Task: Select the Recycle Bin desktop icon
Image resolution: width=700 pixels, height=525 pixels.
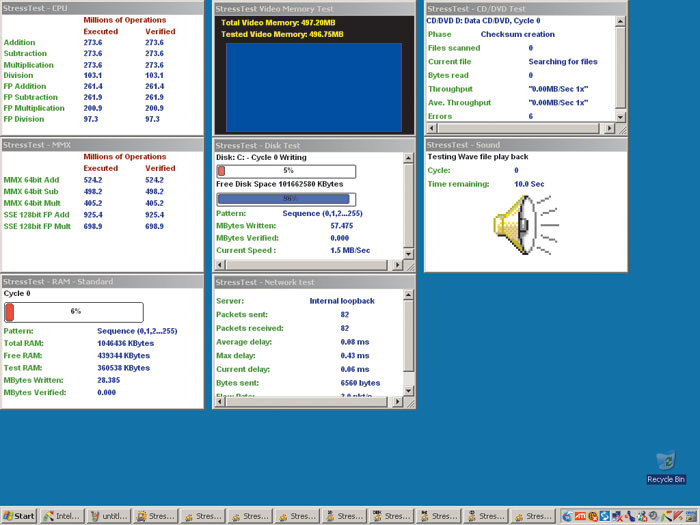Action: point(666,467)
